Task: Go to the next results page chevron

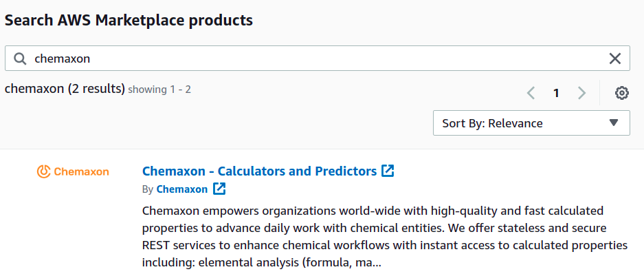Action: [x=581, y=93]
